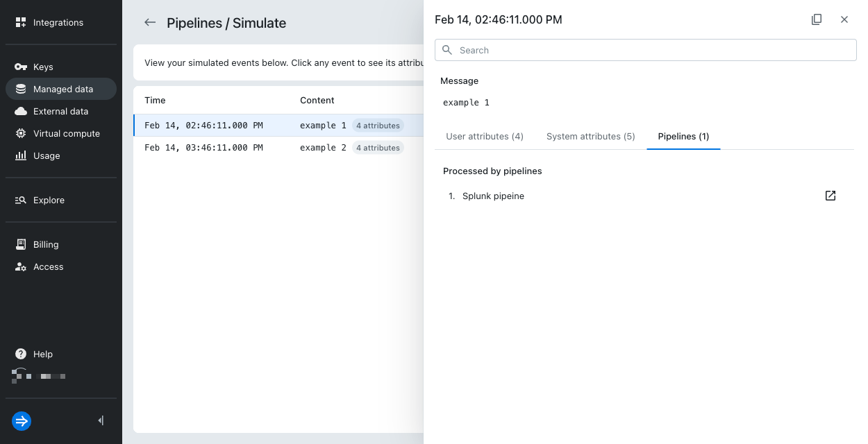Open the Usage menu item
The image size is (868, 444).
pos(61,155)
